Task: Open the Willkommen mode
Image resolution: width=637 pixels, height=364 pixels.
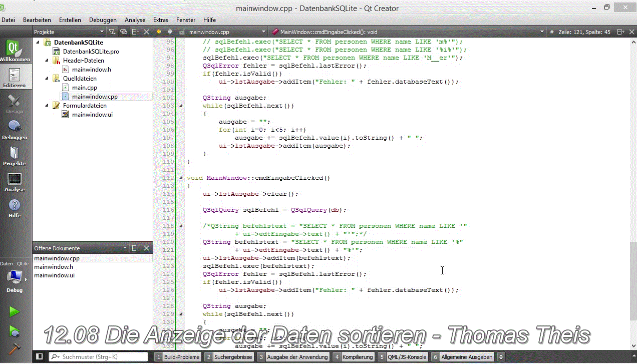Action: click(15, 51)
